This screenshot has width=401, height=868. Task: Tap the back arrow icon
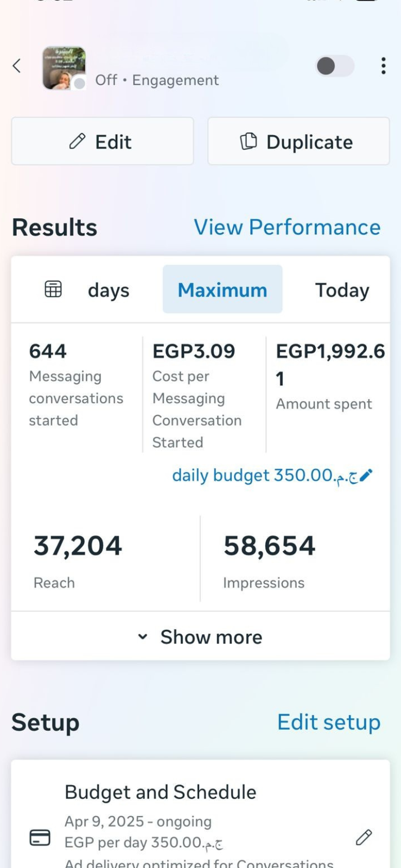(x=17, y=66)
